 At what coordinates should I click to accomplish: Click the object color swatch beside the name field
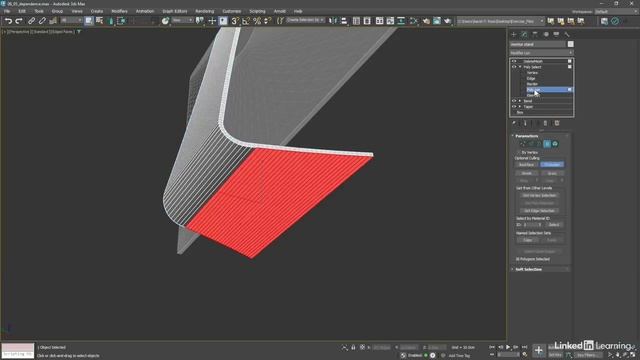[570, 44]
